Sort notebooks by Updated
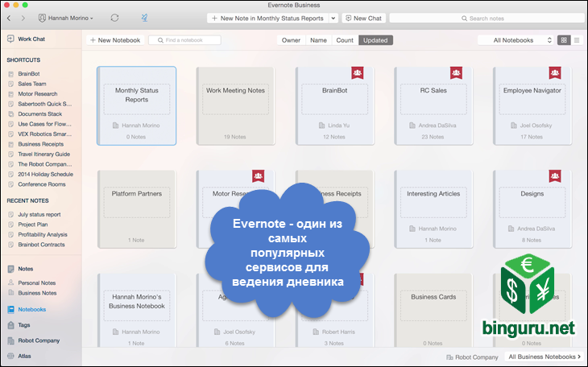Image resolution: width=588 pixels, height=367 pixels. point(375,40)
